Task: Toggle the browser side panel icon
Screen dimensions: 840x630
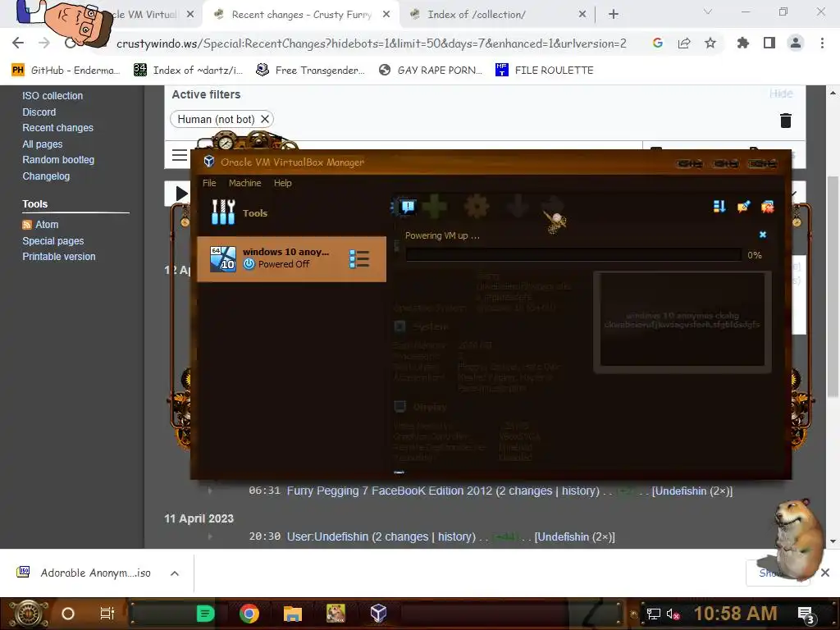Action: [769, 43]
